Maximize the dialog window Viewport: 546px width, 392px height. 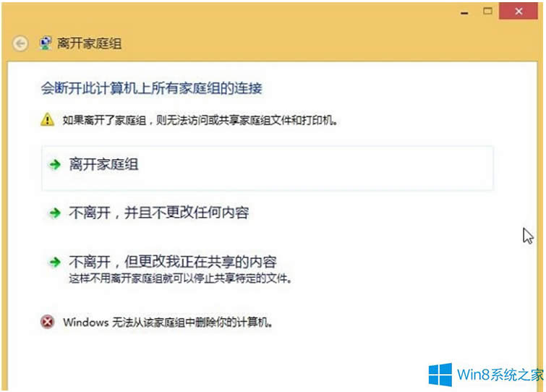487,11
